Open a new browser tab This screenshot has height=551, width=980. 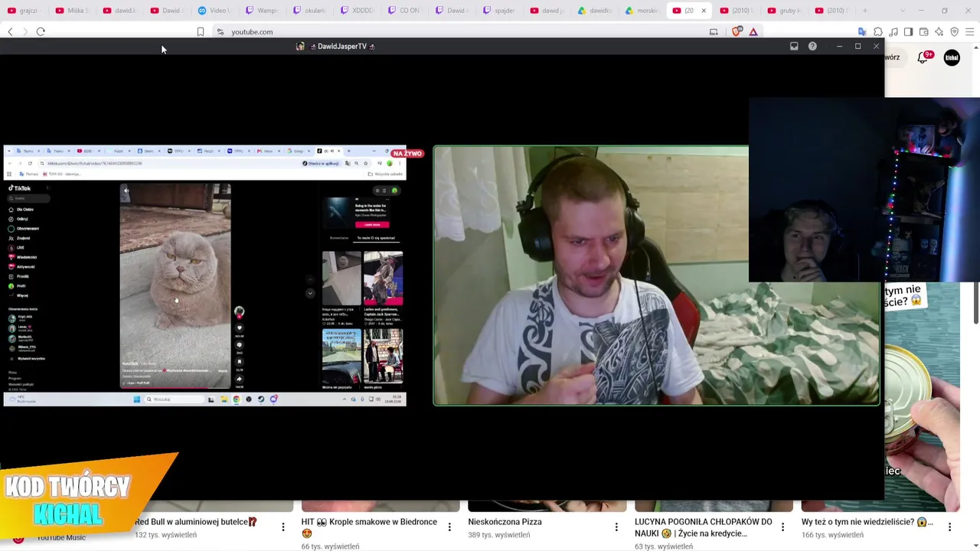point(865,11)
